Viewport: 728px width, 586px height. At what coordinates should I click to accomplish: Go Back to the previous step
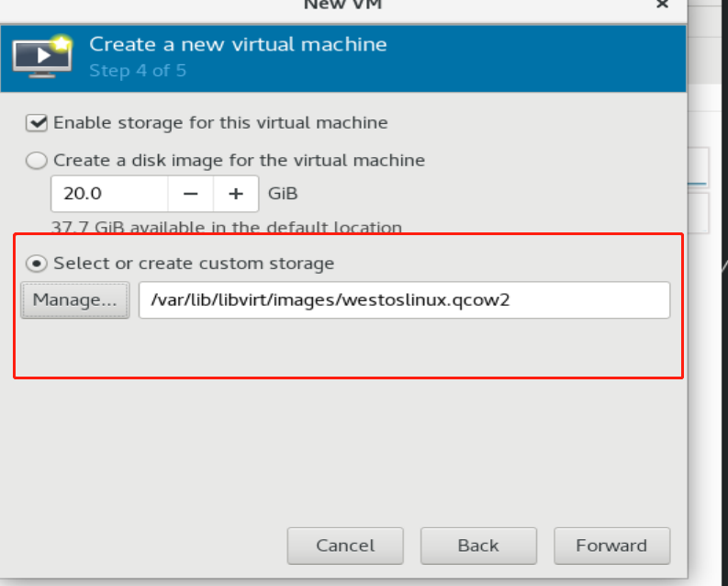[x=478, y=546]
